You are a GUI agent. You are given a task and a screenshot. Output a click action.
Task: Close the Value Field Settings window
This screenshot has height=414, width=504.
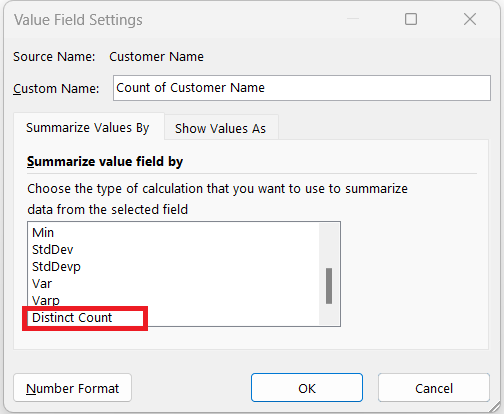470,19
